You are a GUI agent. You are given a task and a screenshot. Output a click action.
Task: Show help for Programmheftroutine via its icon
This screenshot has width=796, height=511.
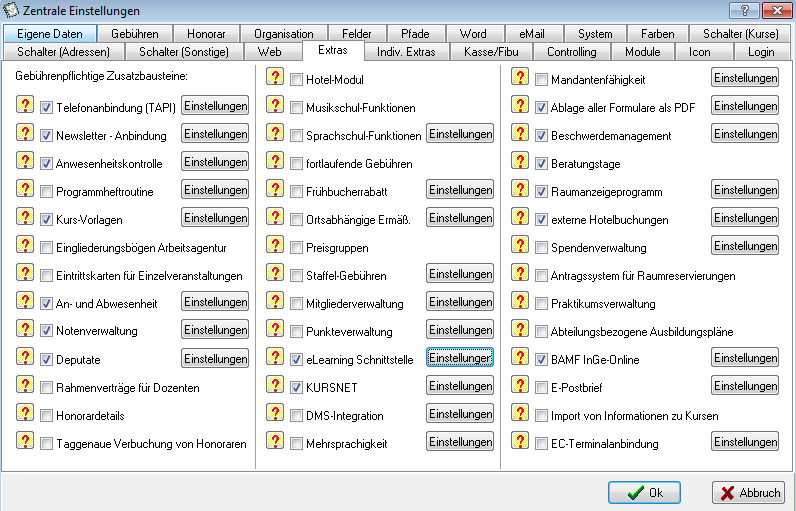tap(25, 188)
